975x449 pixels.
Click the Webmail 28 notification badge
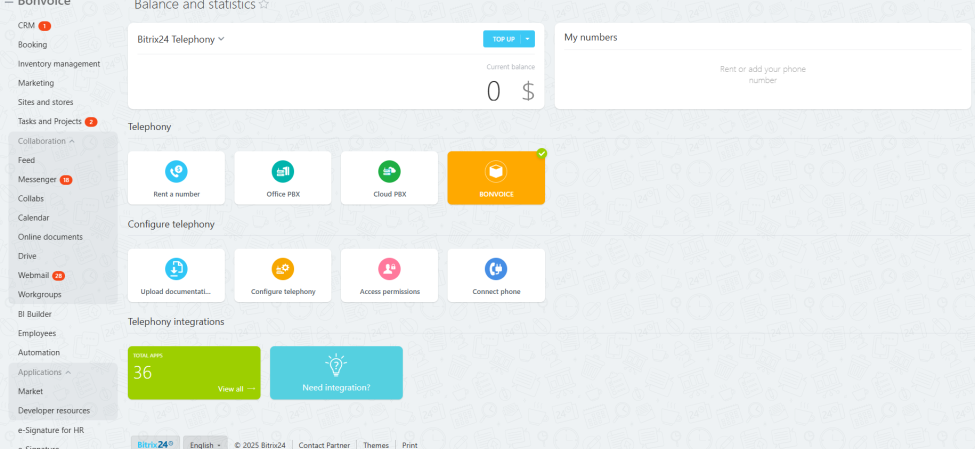click(58, 275)
